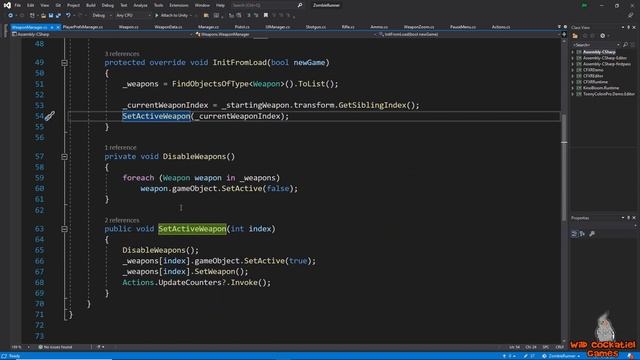This screenshot has width=640, height=360.
Task: Click the search magnifier in title bar
Action: [300, 5]
